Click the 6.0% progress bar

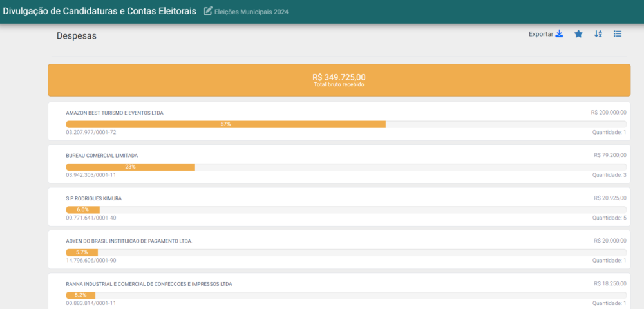[x=82, y=210]
